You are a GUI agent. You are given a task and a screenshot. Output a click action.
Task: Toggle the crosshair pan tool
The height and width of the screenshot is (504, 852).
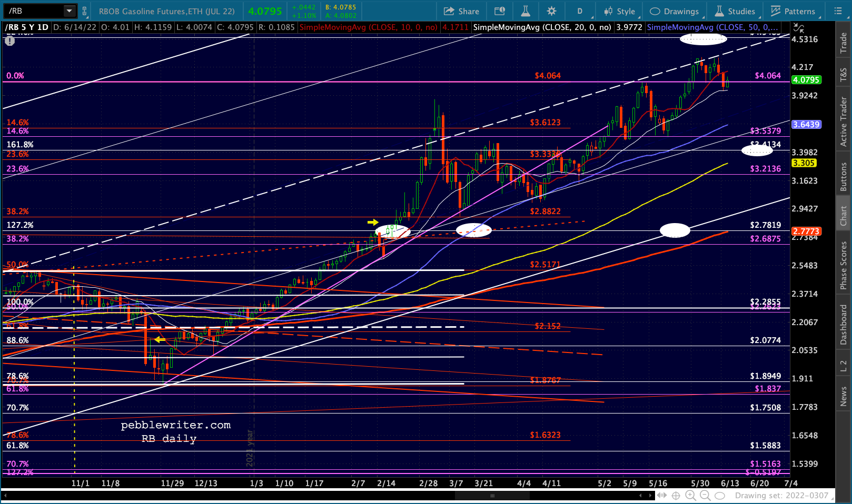click(x=676, y=496)
